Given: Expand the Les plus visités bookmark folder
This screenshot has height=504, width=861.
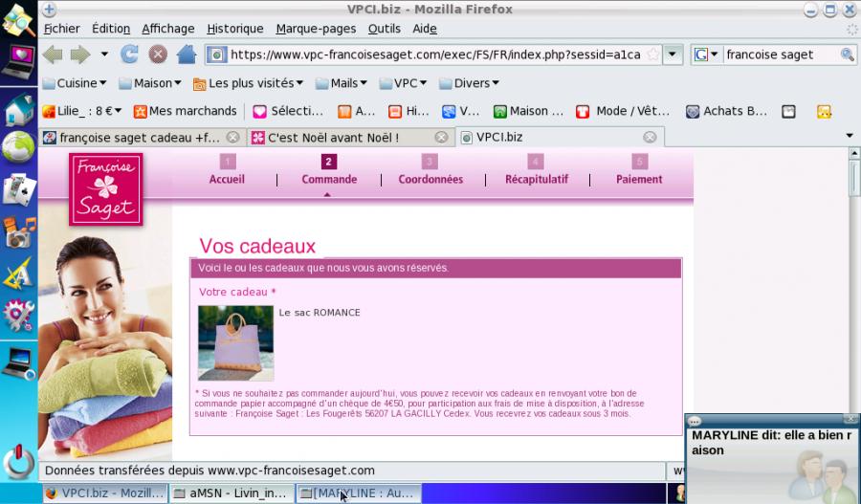Looking at the screenshot, I should click(249, 83).
